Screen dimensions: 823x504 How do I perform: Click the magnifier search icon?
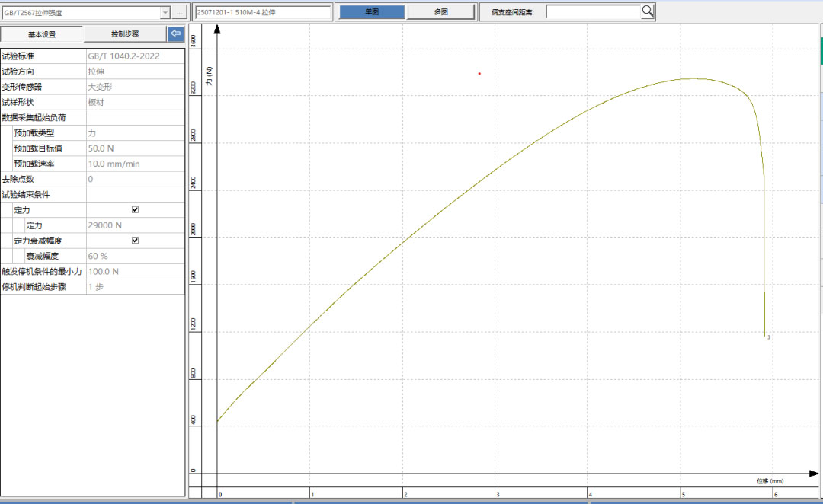pyautogui.click(x=647, y=11)
